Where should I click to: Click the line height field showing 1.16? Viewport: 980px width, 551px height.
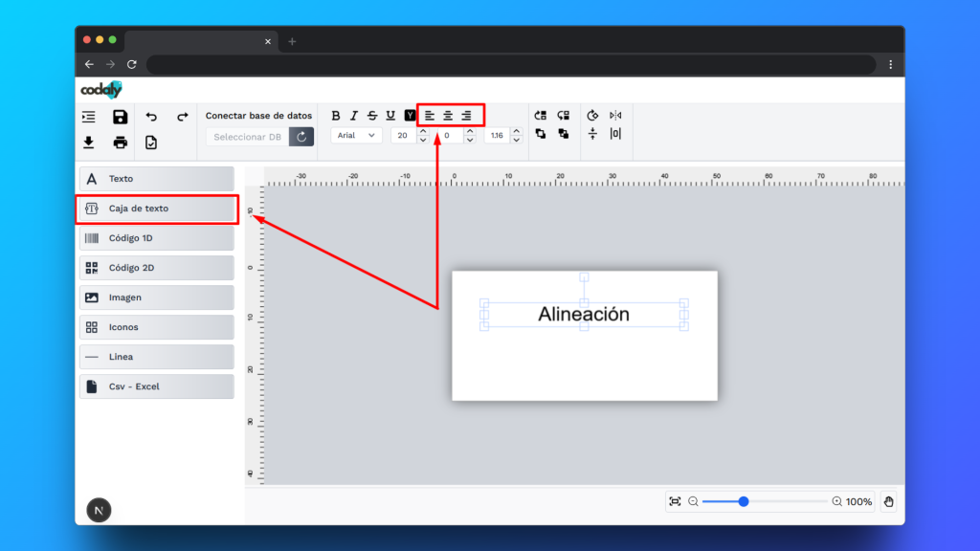[498, 135]
